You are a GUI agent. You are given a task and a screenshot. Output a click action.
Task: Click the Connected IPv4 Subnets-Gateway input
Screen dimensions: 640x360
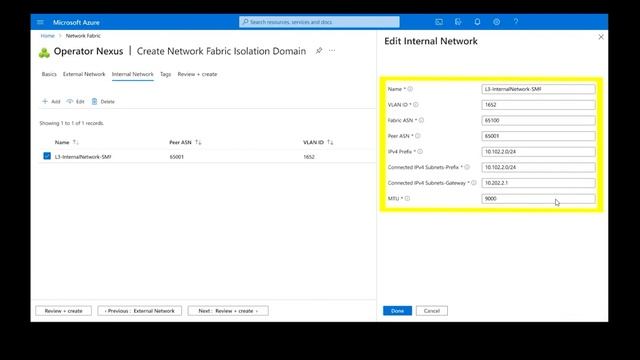point(538,183)
